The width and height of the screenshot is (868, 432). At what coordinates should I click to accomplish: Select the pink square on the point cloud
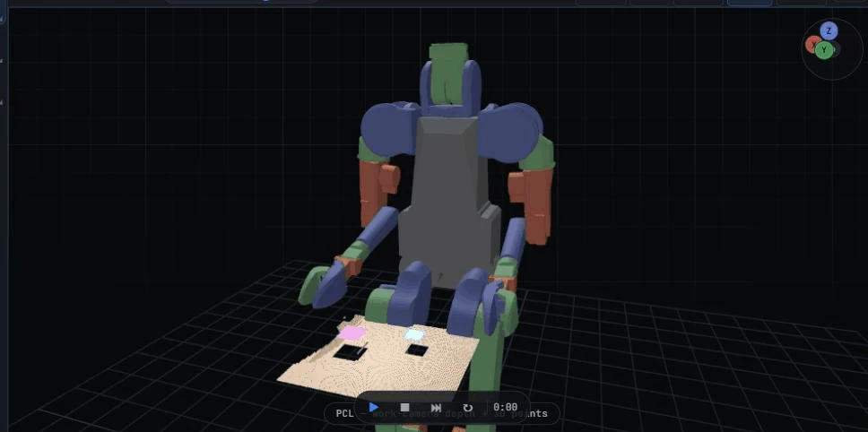coord(352,333)
